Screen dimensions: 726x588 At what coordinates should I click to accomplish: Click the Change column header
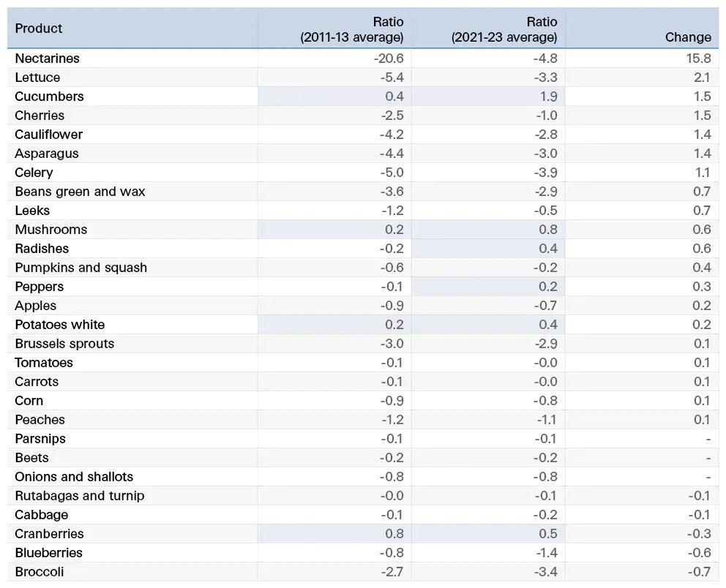coord(688,37)
